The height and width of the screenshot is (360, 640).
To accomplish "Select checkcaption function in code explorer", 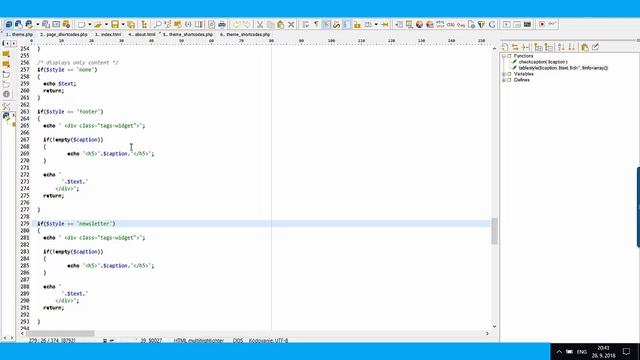I will pyautogui.click(x=543, y=62).
